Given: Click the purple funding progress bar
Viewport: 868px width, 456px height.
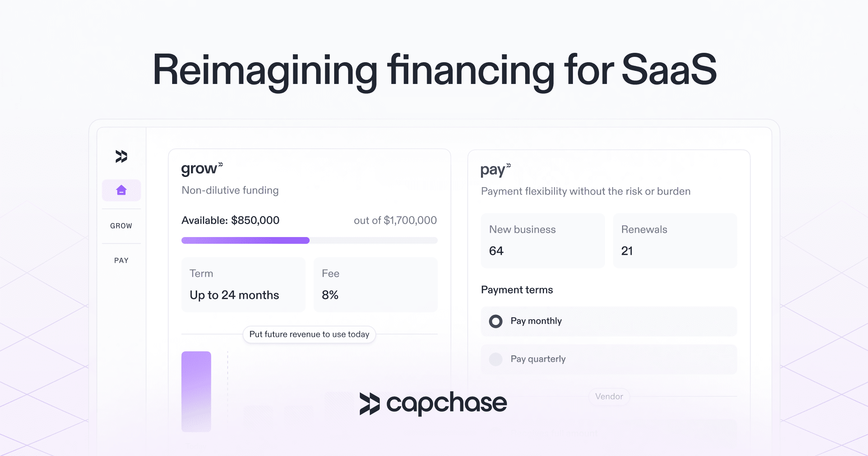Looking at the screenshot, I should pyautogui.click(x=245, y=240).
